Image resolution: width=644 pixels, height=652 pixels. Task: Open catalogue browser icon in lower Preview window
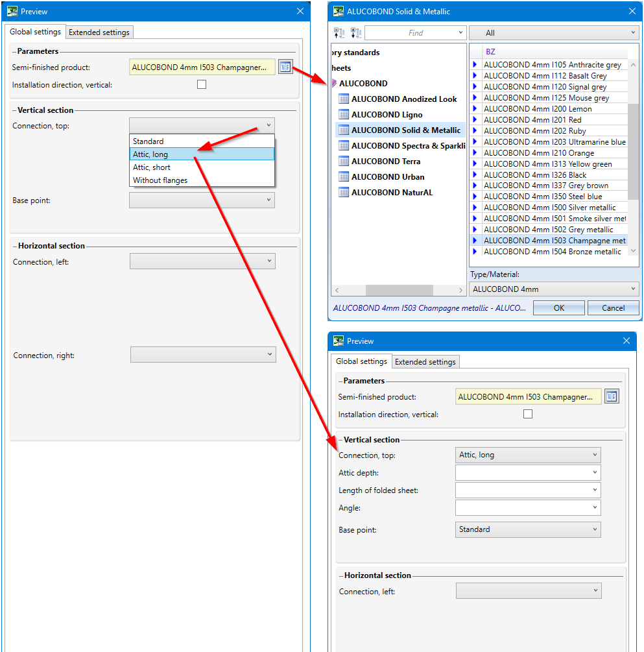tap(612, 396)
